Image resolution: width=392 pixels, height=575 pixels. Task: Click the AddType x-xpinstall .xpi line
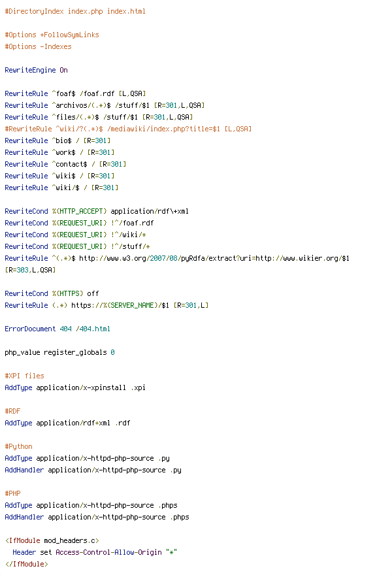click(75, 387)
